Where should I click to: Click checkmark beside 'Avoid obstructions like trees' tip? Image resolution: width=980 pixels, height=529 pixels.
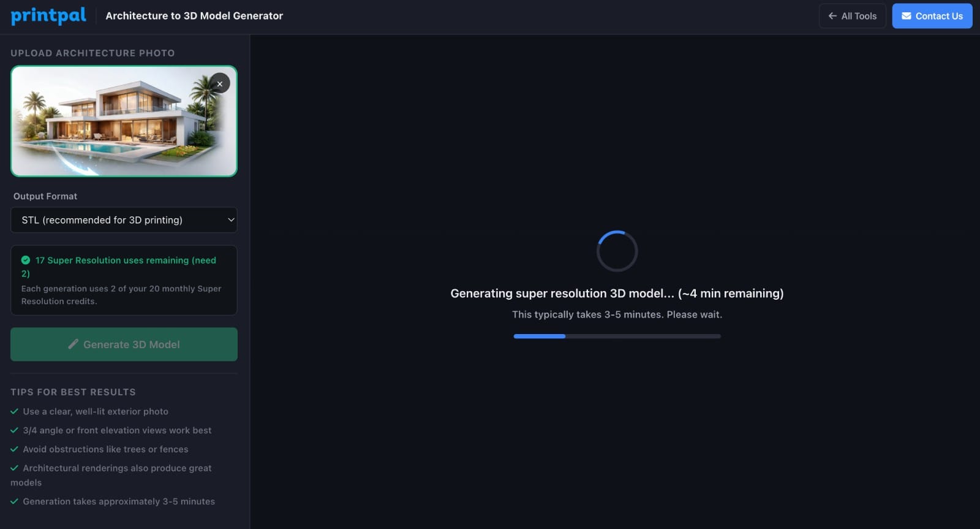[15, 449]
